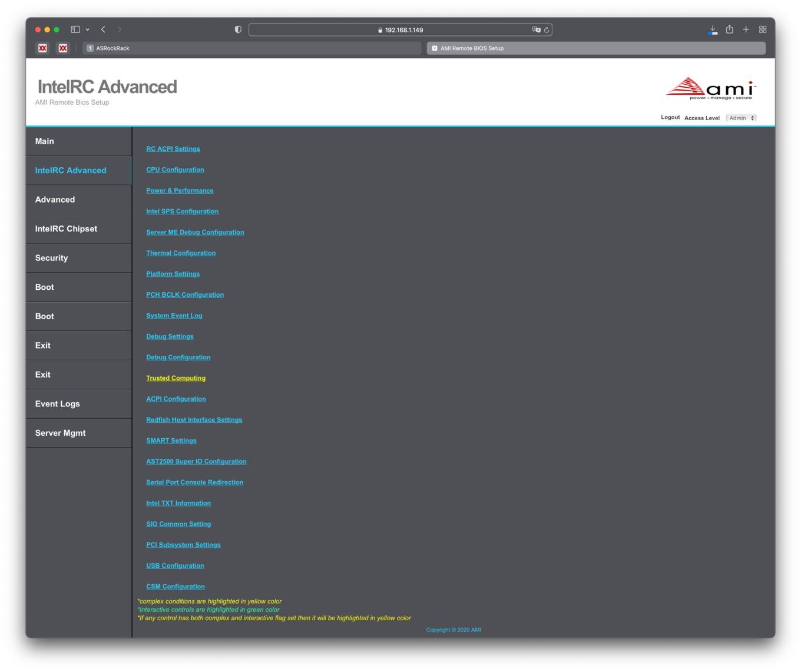Open ACPI Configuration link
The image size is (801, 672).
click(x=176, y=399)
